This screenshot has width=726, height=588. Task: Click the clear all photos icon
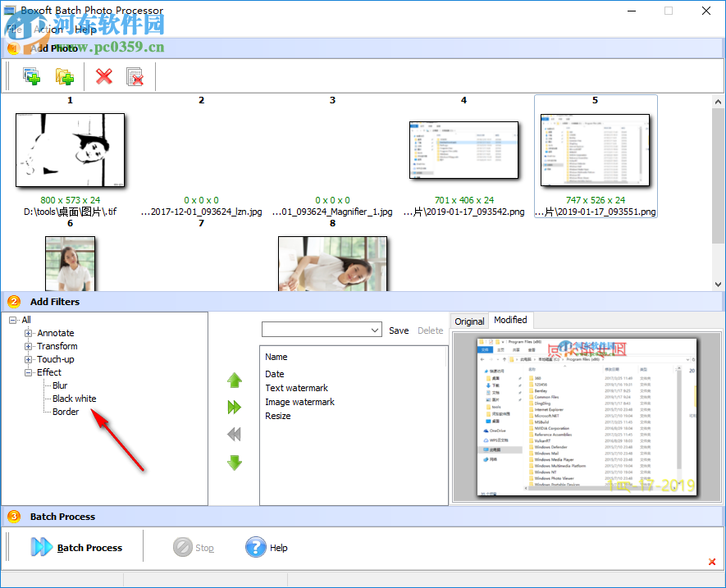[x=135, y=75]
